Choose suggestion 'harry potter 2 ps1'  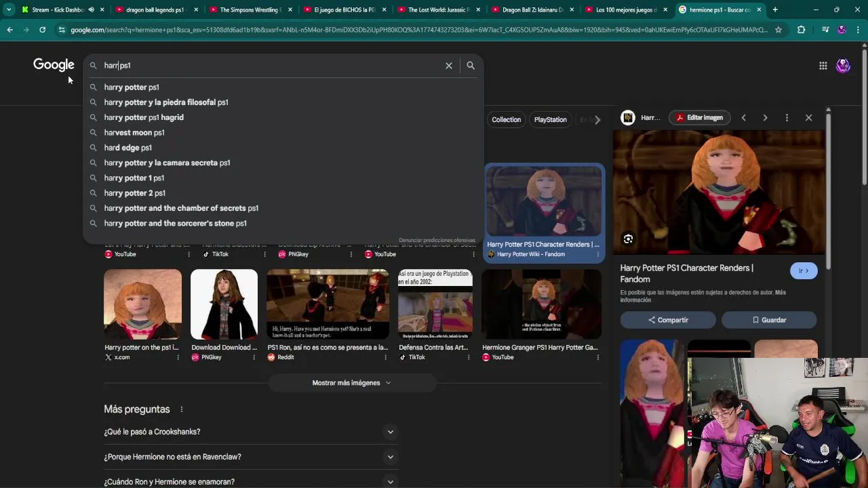(283, 193)
